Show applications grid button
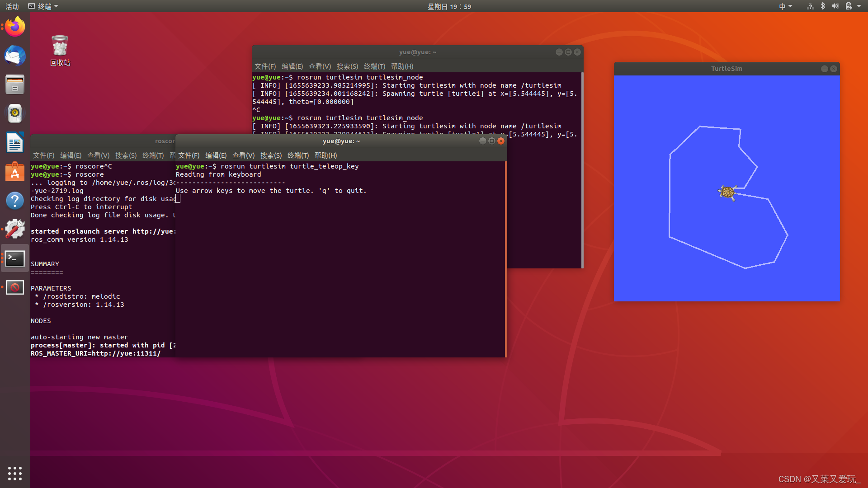The height and width of the screenshot is (488, 868). tap(15, 473)
